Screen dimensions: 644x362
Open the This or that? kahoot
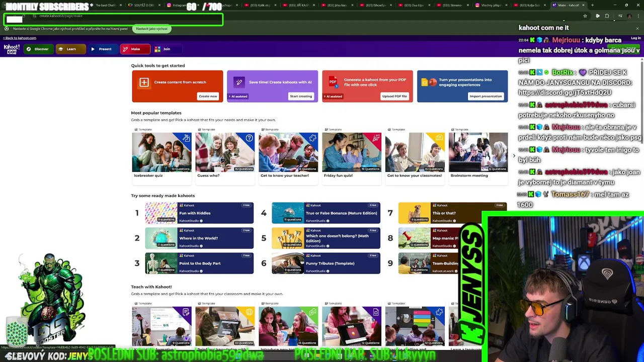(453, 213)
